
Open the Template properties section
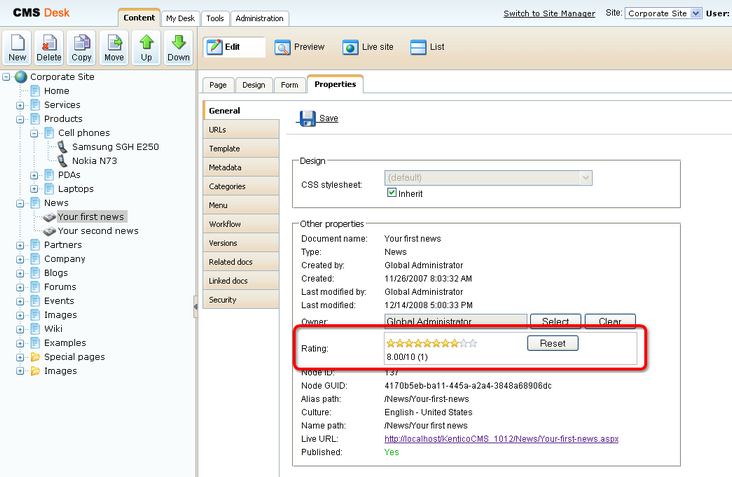(x=241, y=148)
